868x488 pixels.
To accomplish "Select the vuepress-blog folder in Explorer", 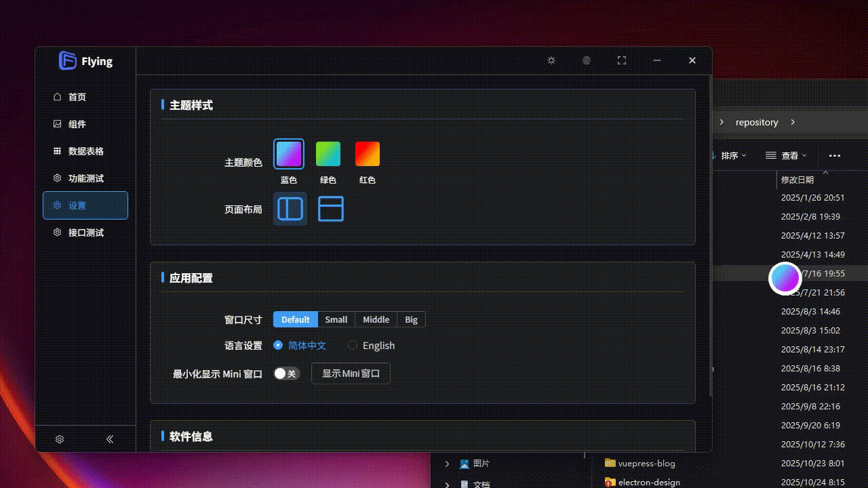I will click(647, 464).
